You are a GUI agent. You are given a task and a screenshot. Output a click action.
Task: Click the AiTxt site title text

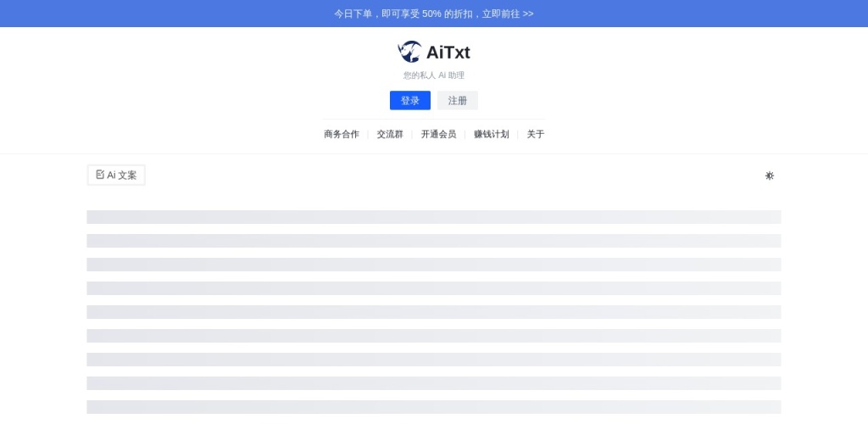pyautogui.click(x=448, y=53)
